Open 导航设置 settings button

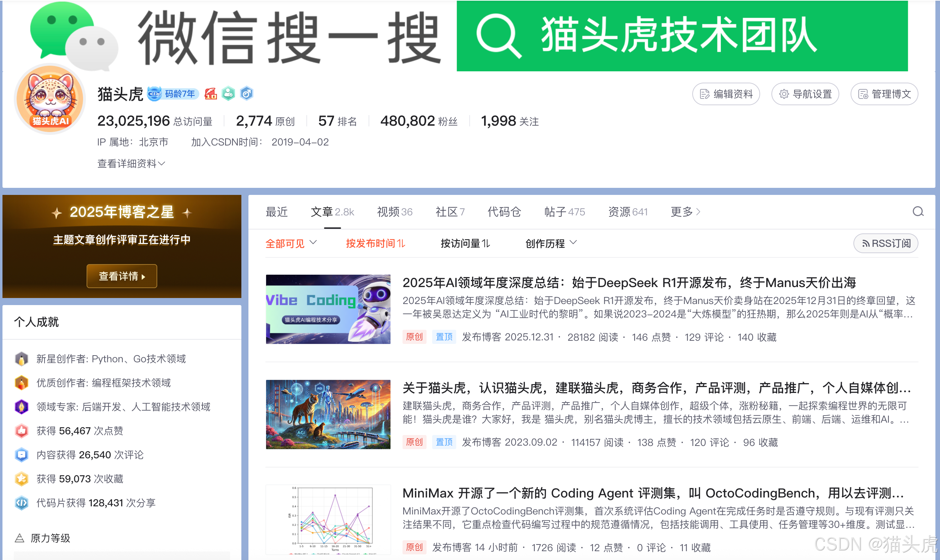click(805, 94)
